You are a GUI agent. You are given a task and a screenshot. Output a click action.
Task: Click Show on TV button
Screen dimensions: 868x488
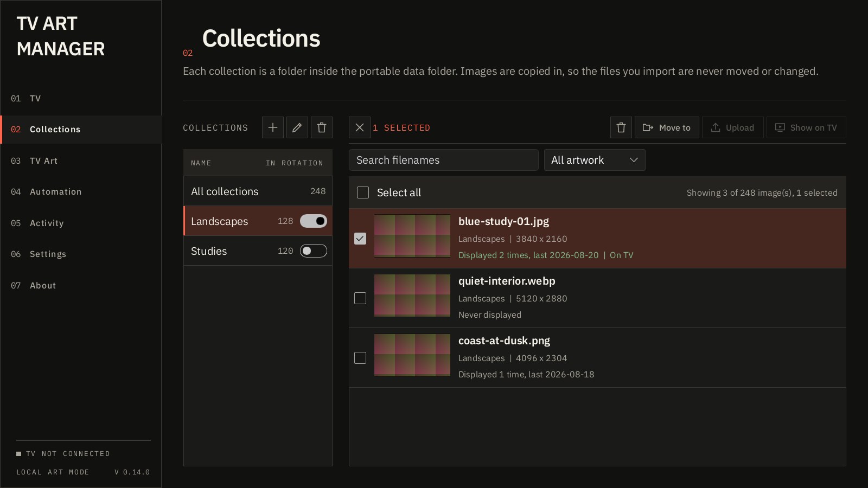point(806,127)
